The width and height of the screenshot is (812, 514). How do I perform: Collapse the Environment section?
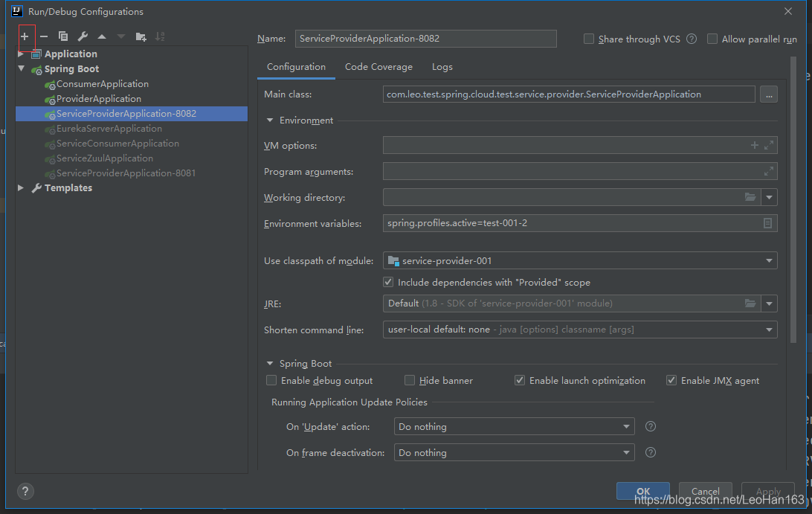(270, 121)
